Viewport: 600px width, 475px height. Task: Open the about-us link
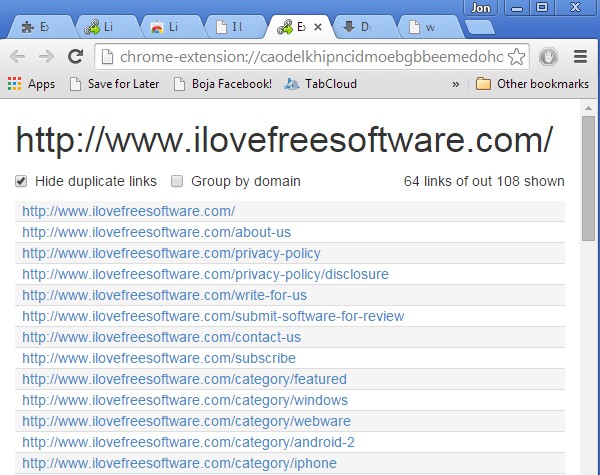click(x=157, y=232)
